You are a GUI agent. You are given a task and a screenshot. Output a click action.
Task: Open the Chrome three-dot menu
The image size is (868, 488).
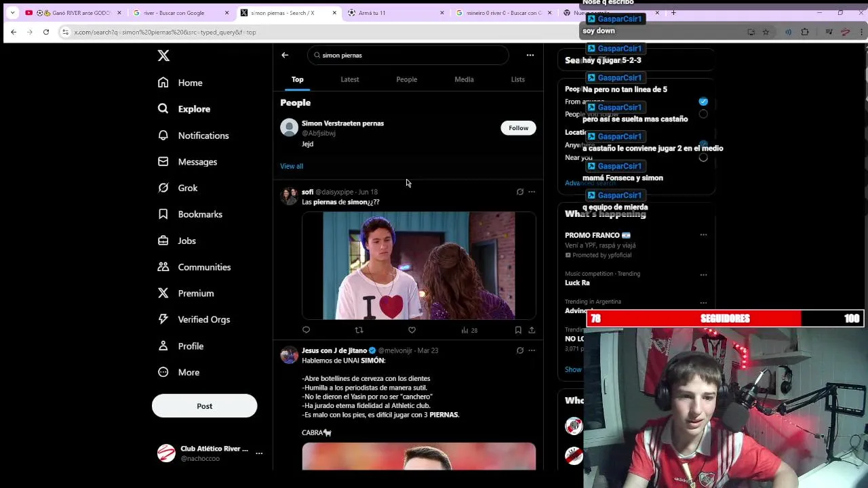pyautogui.click(x=862, y=32)
